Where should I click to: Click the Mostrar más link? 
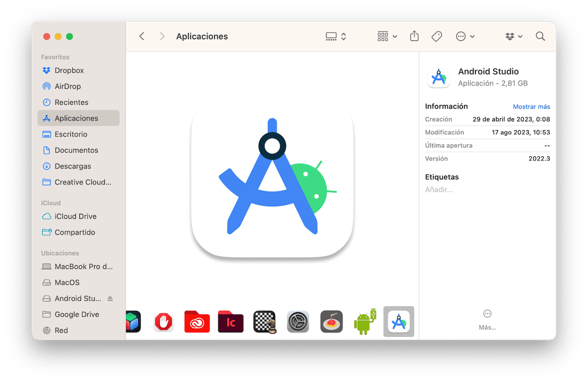(x=531, y=107)
